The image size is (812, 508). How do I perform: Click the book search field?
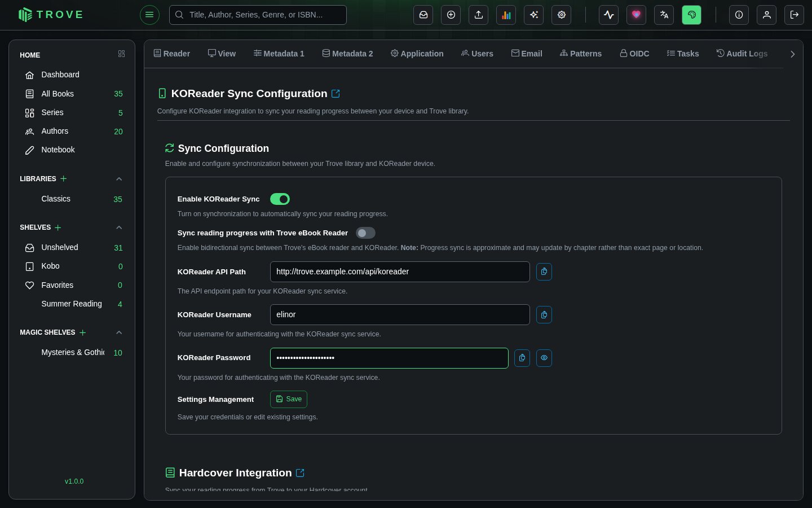(258, 15)
